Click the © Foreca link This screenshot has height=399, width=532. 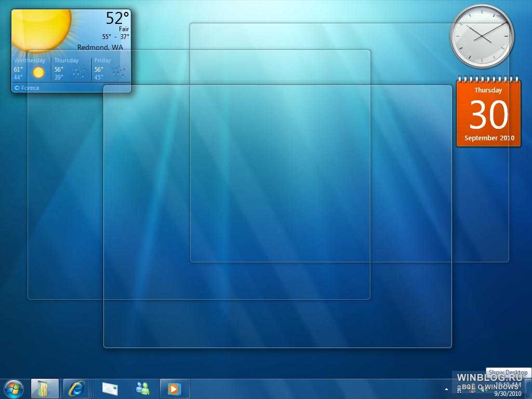(26, 88)
